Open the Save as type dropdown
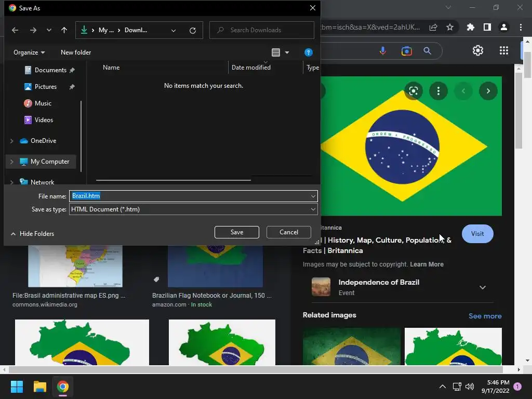Viewport: 532px width, 399px height. point(193,209)
